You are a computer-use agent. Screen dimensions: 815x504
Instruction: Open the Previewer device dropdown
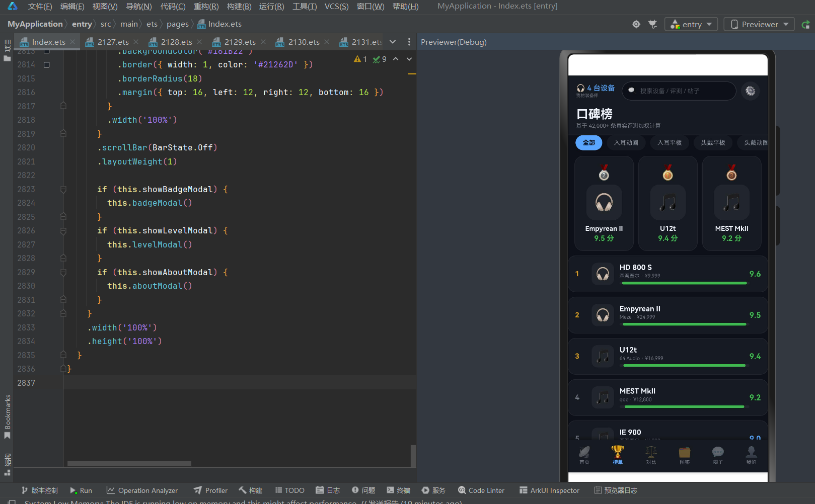pyautogui.click(x=759, y=24)
